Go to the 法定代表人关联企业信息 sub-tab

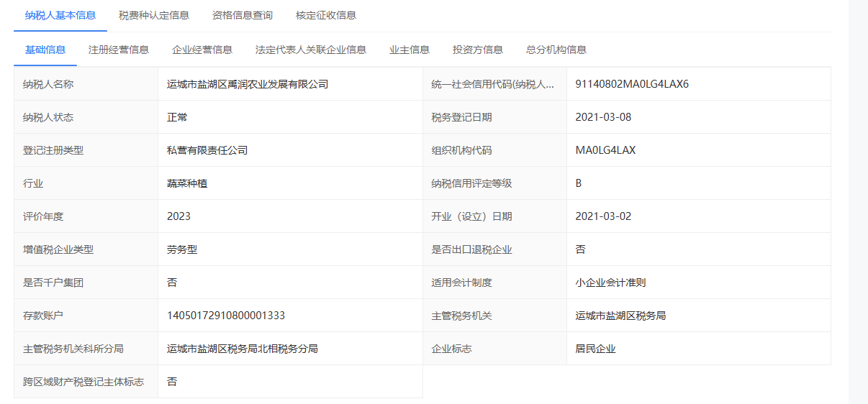(x=311, y=50)
